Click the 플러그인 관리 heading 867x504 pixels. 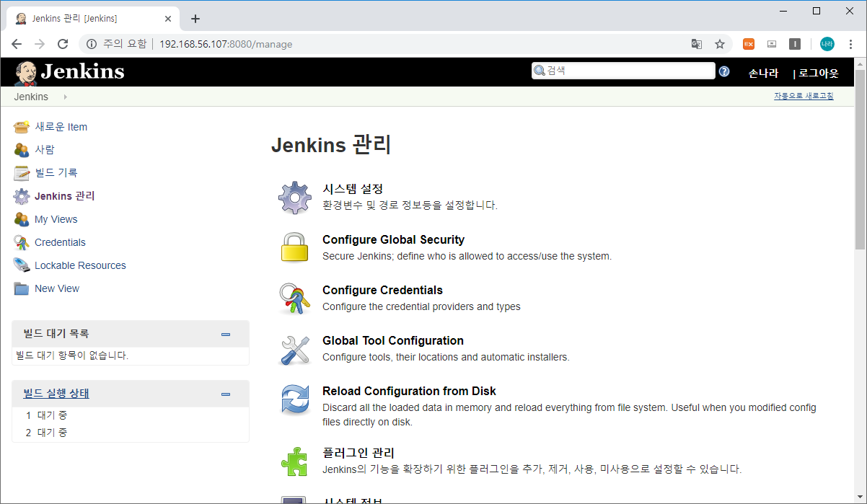(x=358, y=453)
